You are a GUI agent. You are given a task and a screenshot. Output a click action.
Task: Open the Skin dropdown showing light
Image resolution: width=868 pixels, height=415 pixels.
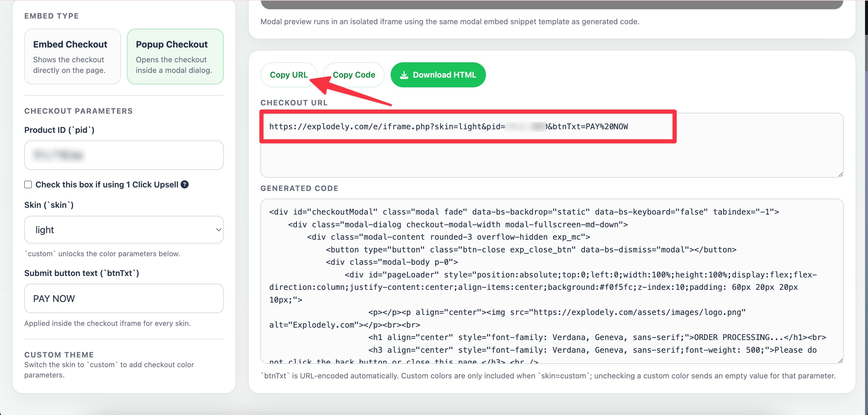[x=124, y=230]
